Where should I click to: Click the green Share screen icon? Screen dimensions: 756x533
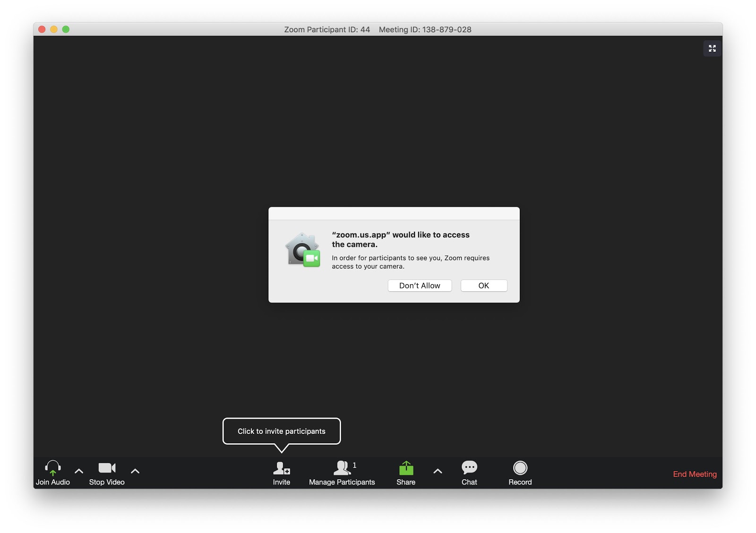coord(406,468)
